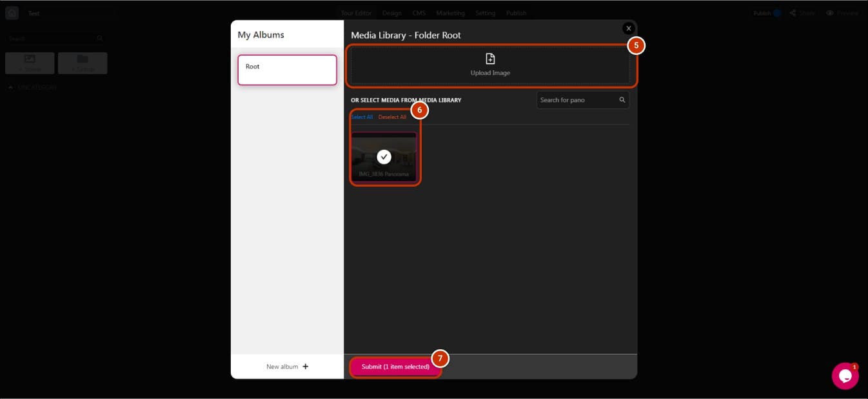The image size is (868, 399).
Task: Click Submit (1 item selected) button
Action: (395, 367)
